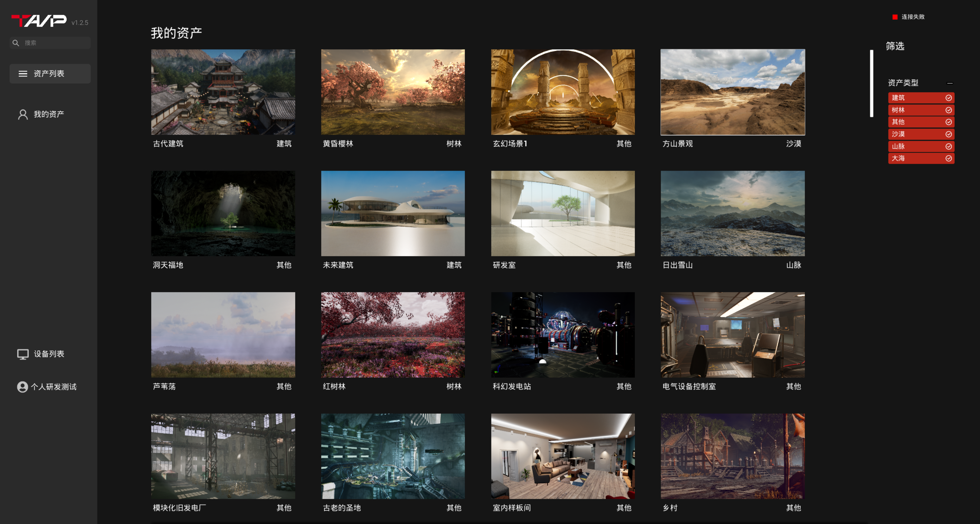Viewport: 980px width, 524px height.
Task: Open the 模块化旧发电厂 asset thumbnail
Action: coord(223,456)
